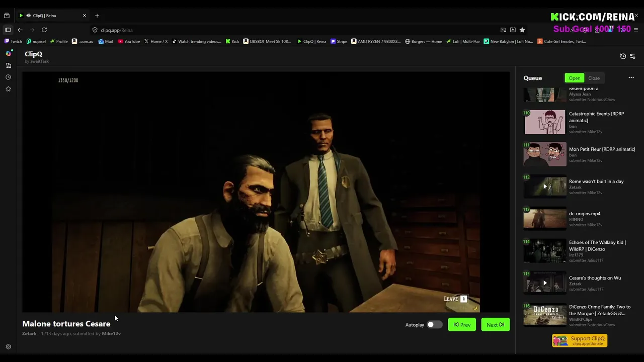The image size is (644, 362).
Task: Bookmark page with the star icon
Action: point(522,30)
